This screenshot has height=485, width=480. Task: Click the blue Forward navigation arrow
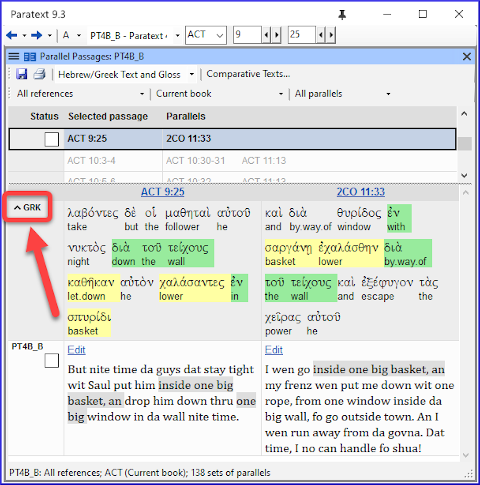pos(36,35)
